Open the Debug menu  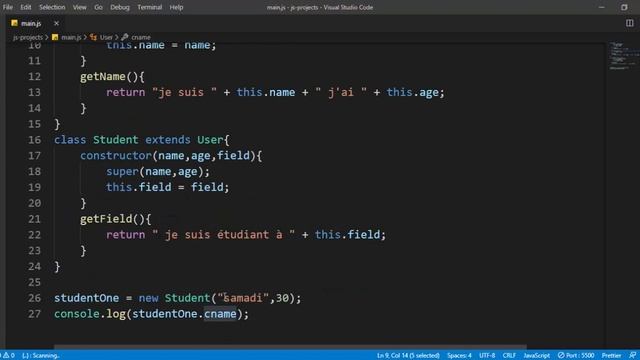(120, 7)
